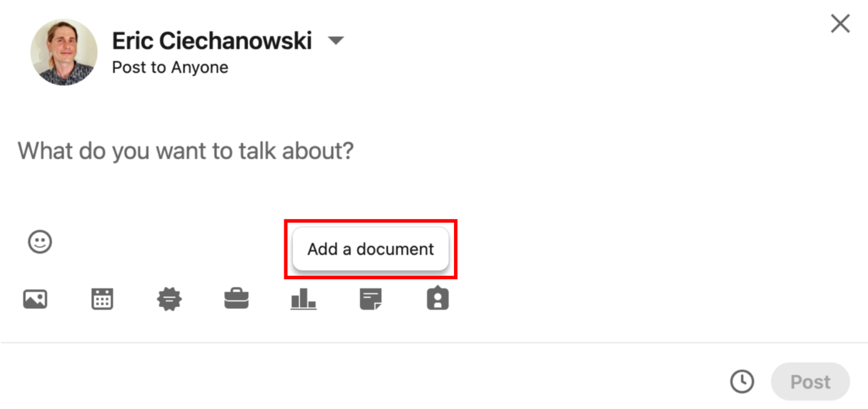Open the emoji picker smiley face
The image size is (868, 409).
coord(40,242)
